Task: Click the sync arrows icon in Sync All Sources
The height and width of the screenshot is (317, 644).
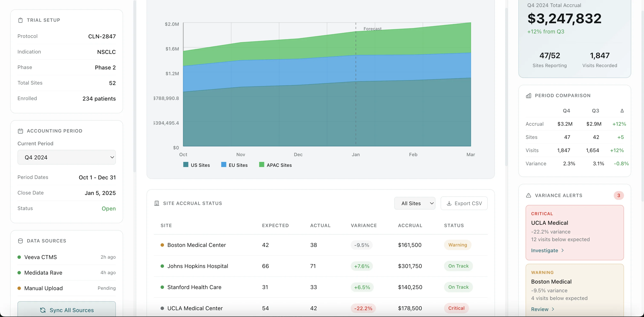Action: [43, 310]
